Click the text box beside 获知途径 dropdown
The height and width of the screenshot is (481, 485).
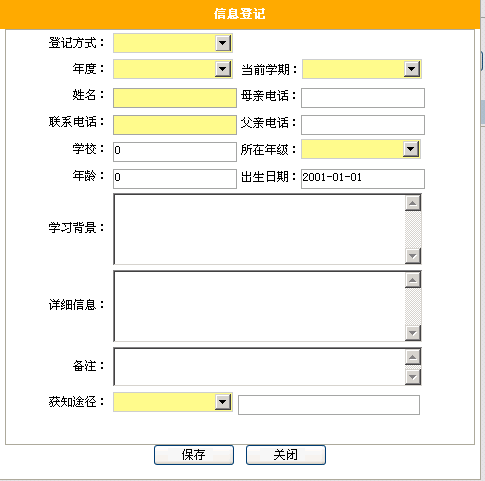(329, 405)
